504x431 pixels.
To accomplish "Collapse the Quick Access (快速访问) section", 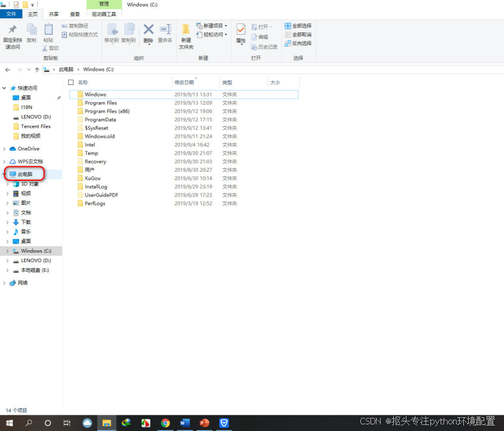I will 4,88.
